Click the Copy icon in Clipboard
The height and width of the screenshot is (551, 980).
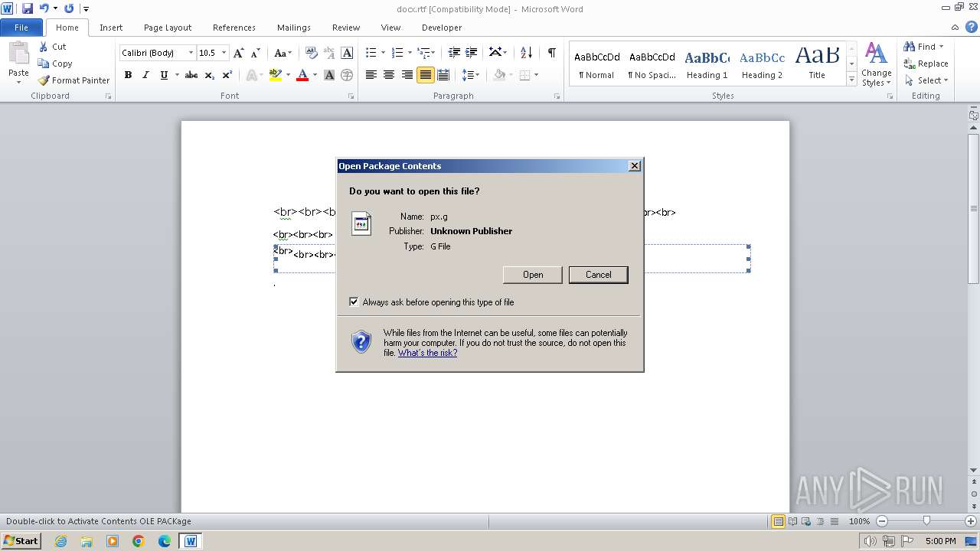coord(44,64)
